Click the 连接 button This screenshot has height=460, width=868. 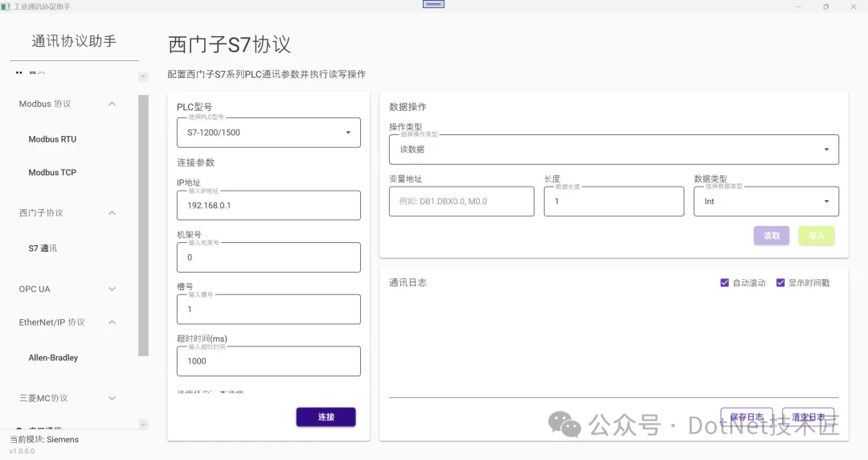[326, 417]
